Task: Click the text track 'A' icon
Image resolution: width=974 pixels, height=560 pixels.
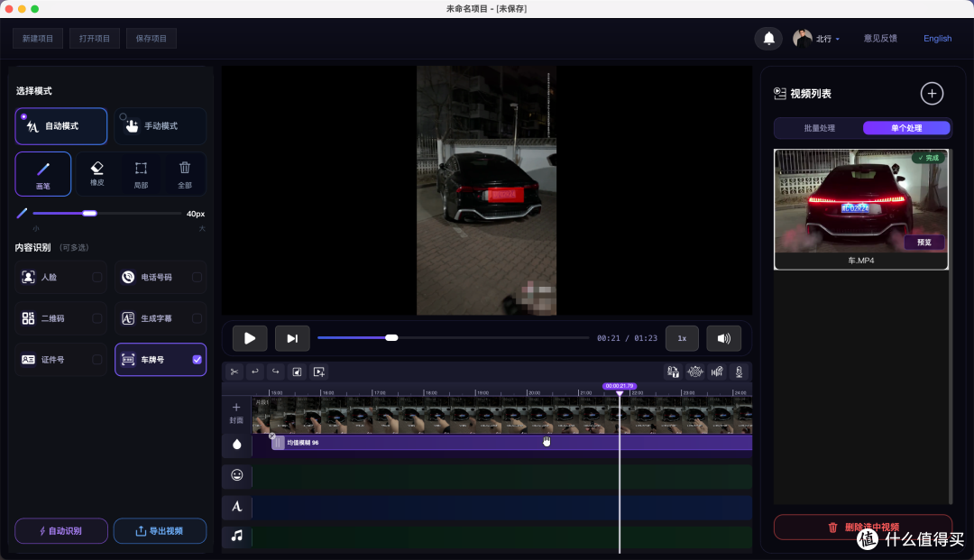Action: (236, 506)
